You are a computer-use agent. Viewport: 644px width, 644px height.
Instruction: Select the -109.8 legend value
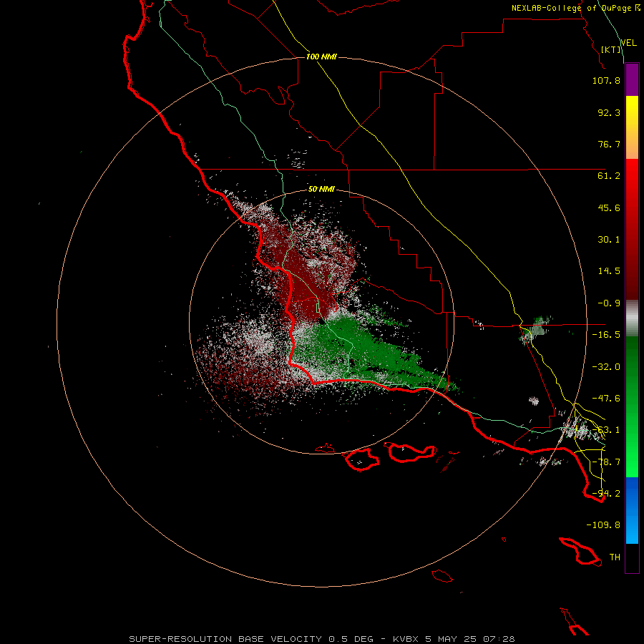click(x=603, y=525)
